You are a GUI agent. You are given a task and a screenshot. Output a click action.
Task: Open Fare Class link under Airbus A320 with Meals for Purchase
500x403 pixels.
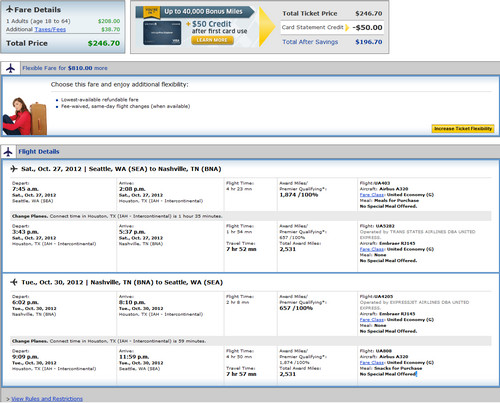[x=372, y=195]
